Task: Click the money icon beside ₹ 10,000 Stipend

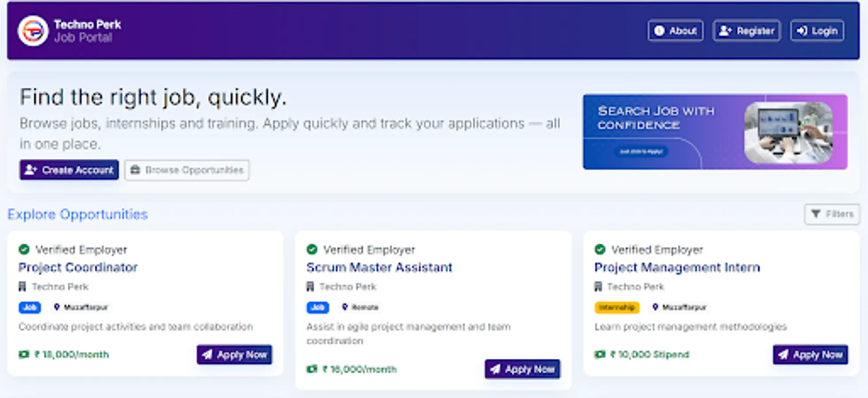Action: (x=600, y=354)
